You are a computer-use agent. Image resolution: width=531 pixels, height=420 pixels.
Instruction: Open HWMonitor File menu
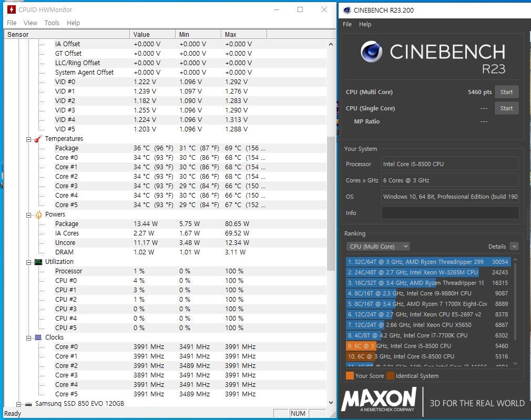pos(12,23)
